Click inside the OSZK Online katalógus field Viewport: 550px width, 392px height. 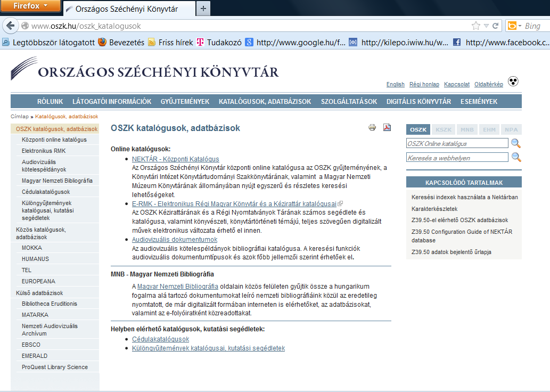click(457, 143)
